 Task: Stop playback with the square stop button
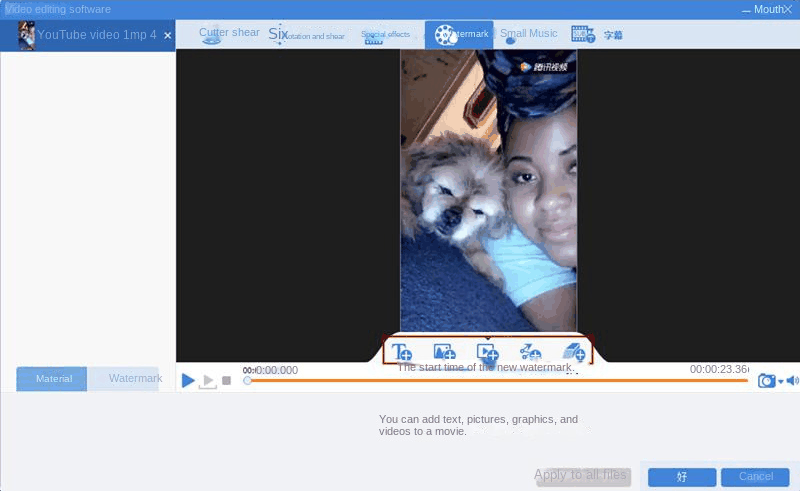pyautogui.click(x=227, y=381)
